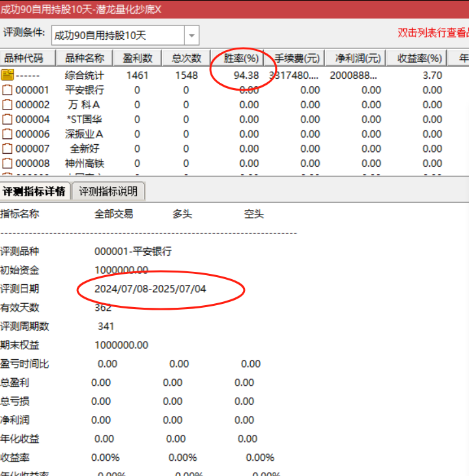Click the 341 评测周期数 value

coord(106,326)
